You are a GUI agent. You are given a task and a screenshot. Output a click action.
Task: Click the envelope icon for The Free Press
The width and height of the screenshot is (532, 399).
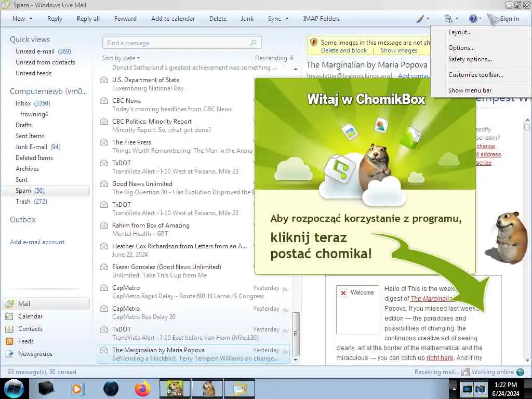tap(104, 142)
